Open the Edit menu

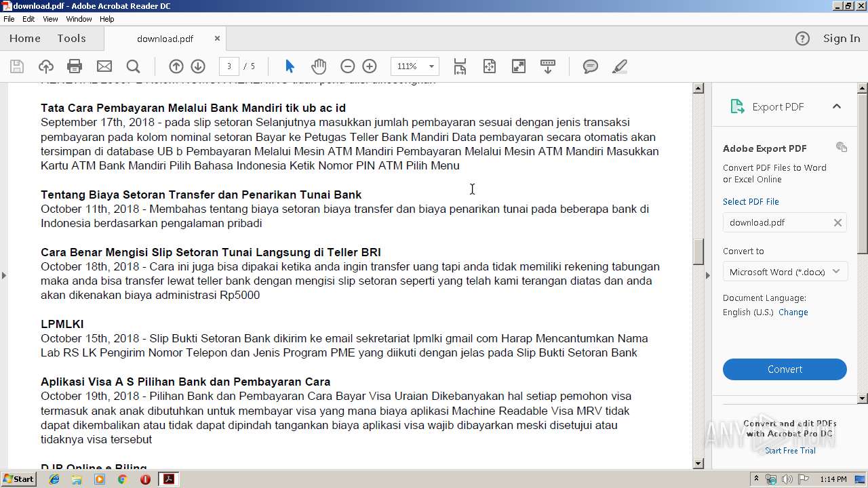click(x=28, y=19)
